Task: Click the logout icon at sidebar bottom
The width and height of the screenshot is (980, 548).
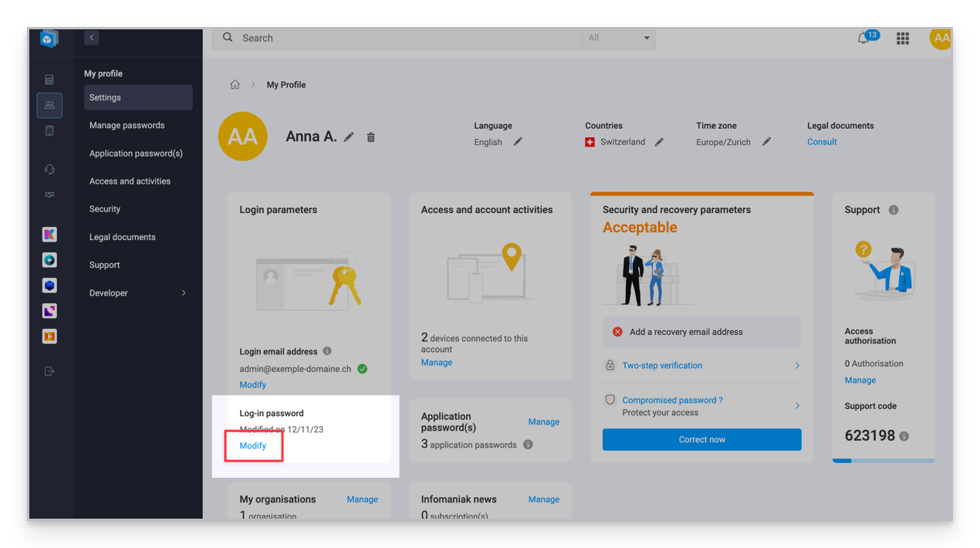Action: pos(49,371)
